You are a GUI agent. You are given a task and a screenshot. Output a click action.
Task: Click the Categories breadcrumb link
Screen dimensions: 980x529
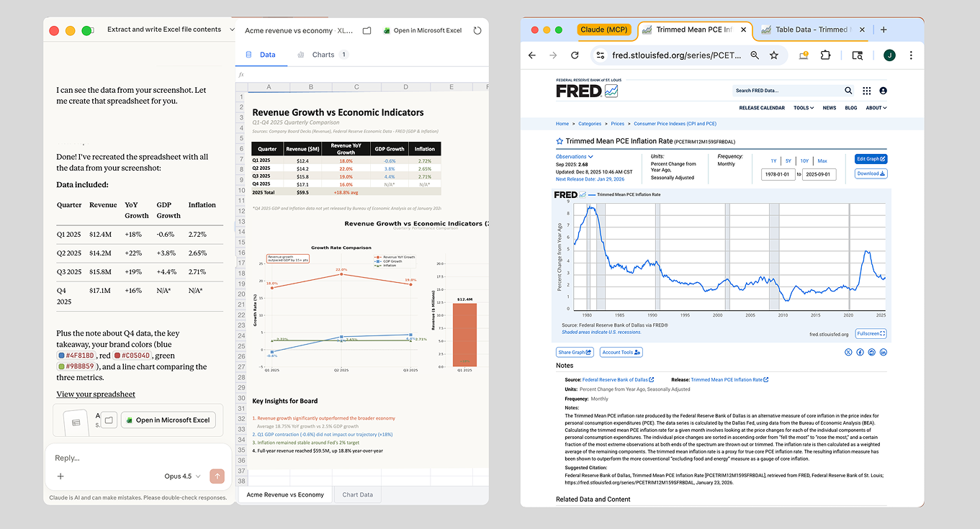pos(590,124)
